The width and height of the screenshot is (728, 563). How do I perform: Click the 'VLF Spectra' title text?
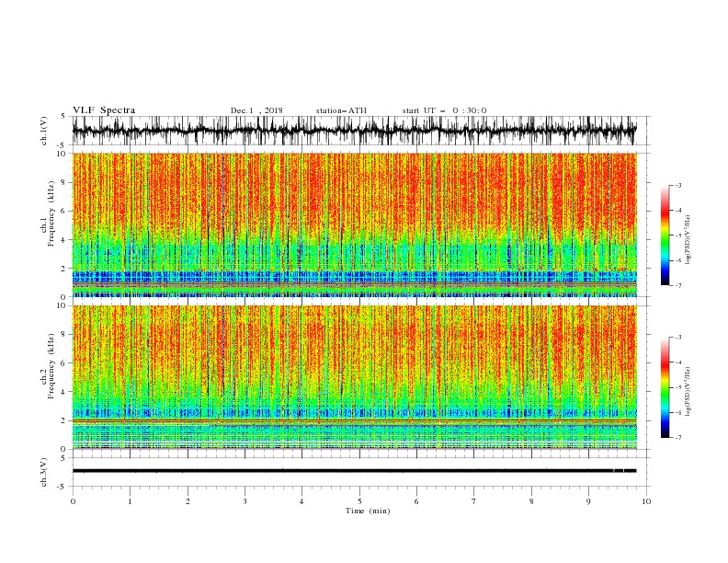click(104, 110)
